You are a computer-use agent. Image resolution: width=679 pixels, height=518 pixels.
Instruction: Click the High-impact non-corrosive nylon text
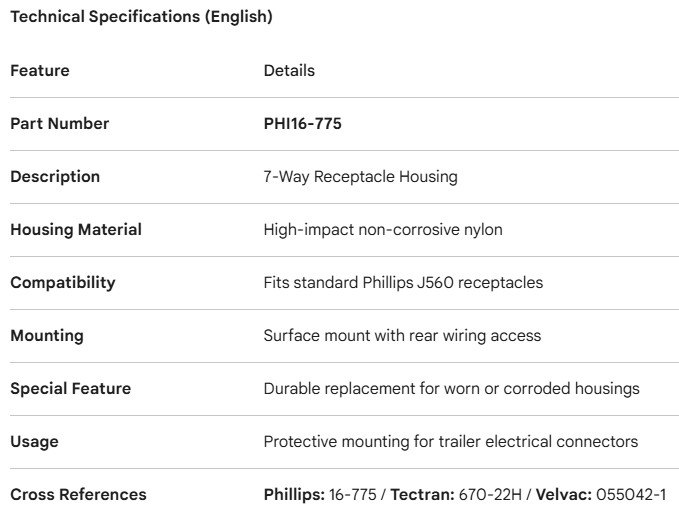383,230
